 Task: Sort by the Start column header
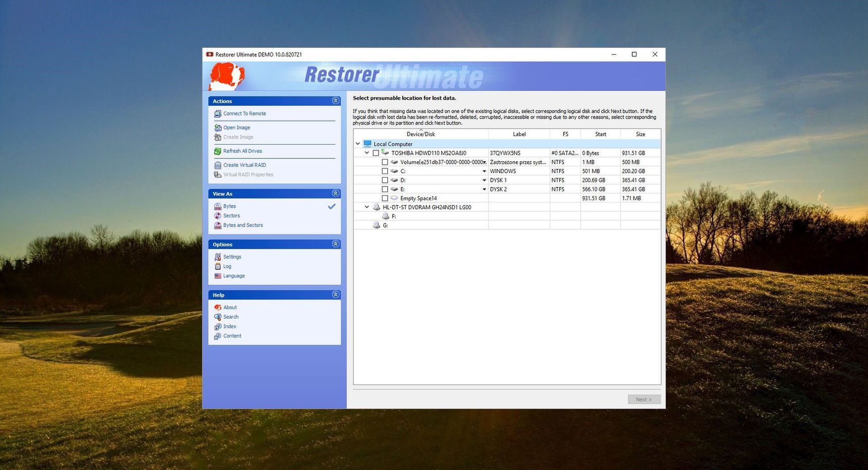pyautogui.click(x=601, y=134)
